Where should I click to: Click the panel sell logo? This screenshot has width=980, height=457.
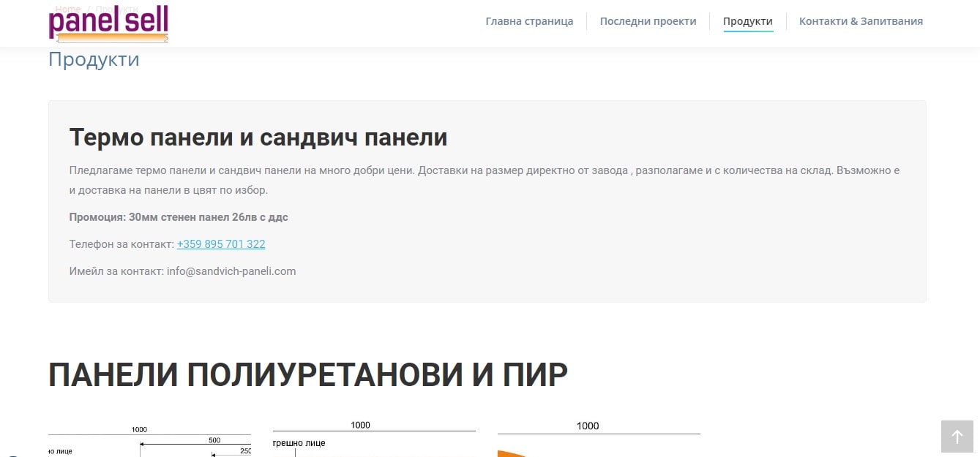(x=108, y=23)
